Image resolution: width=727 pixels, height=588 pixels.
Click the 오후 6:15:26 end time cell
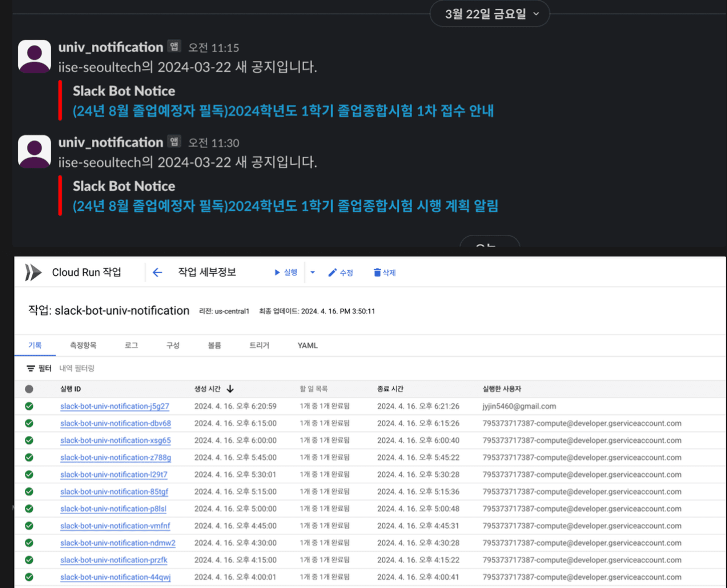418,423
